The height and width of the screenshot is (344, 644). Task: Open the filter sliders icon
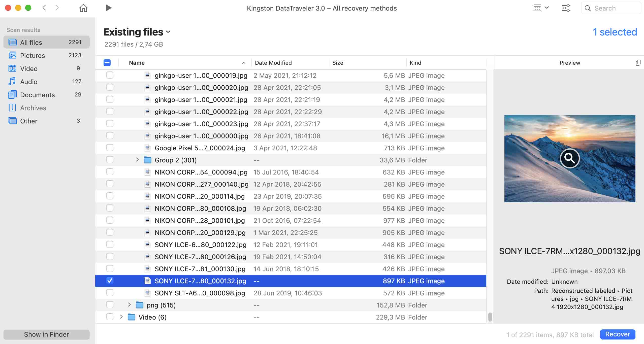566,8
